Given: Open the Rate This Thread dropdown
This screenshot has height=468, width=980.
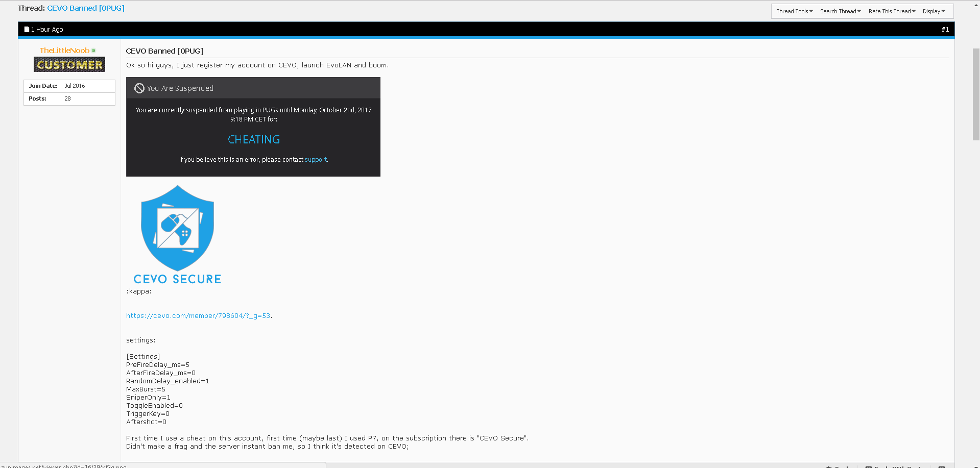Looking at the screenshot, I should [x=892, y=11].
